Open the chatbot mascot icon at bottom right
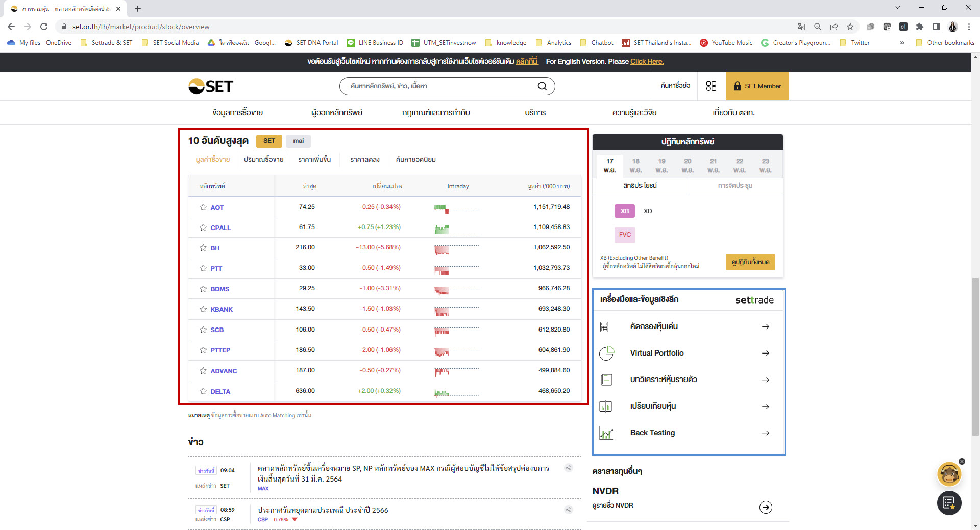 (949, 474)
